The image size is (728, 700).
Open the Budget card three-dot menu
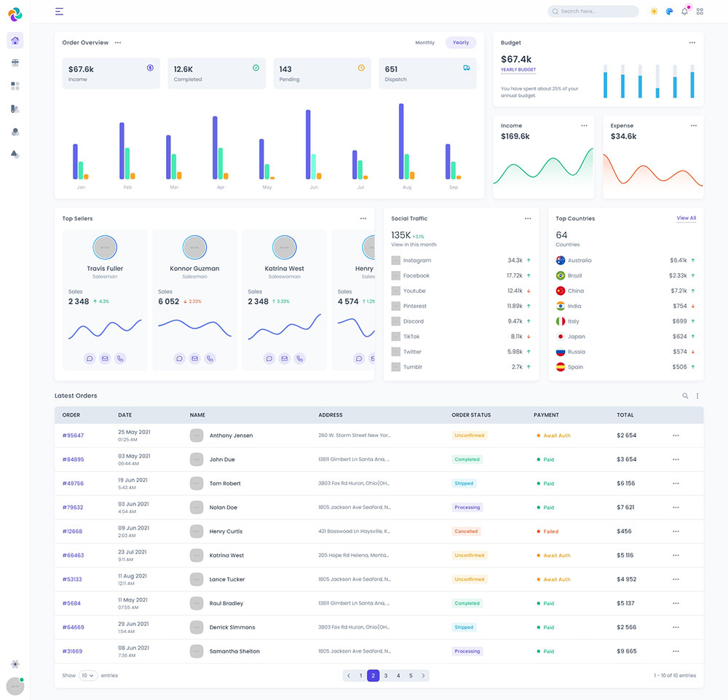tap(692, 43)
